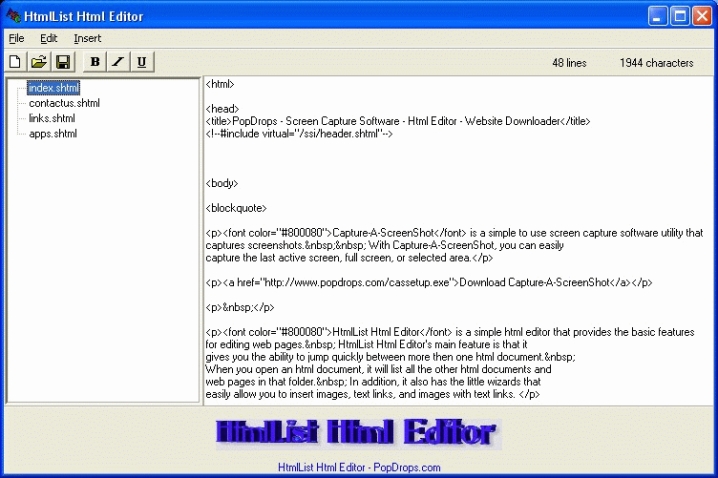Open the Insert menu
This screenshot has width=718, height=478.
87,38
